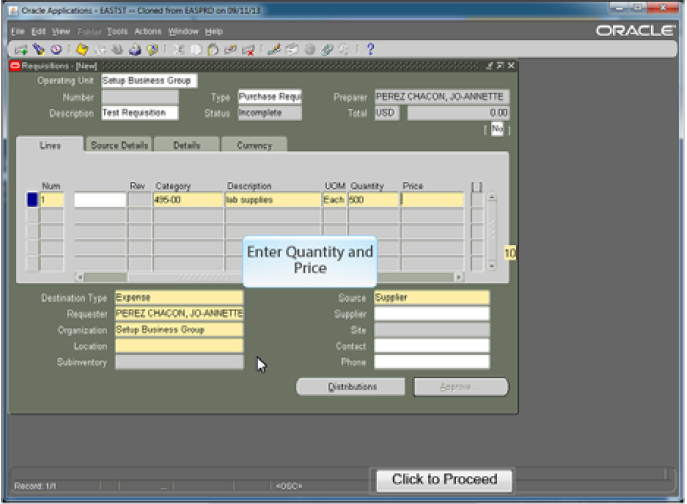Open the View menu
This screenshot has width=687, height=504.
(x=61, y=32)
